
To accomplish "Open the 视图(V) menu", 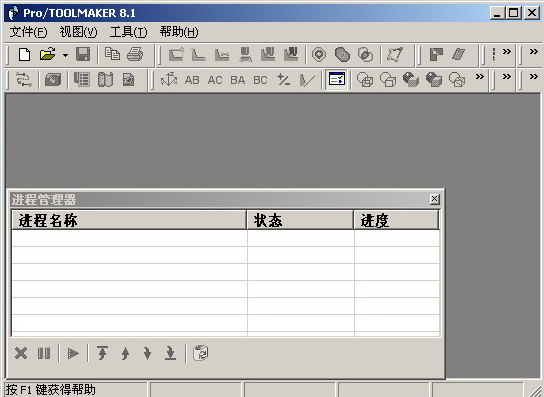I will pos(78,32).
